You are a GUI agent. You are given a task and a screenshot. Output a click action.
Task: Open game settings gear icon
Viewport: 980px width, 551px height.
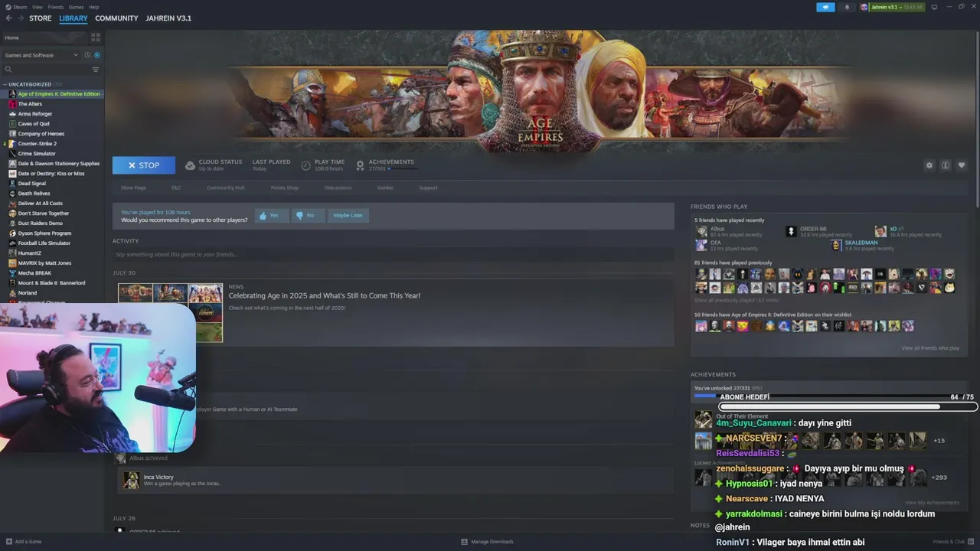coord(929,165)
